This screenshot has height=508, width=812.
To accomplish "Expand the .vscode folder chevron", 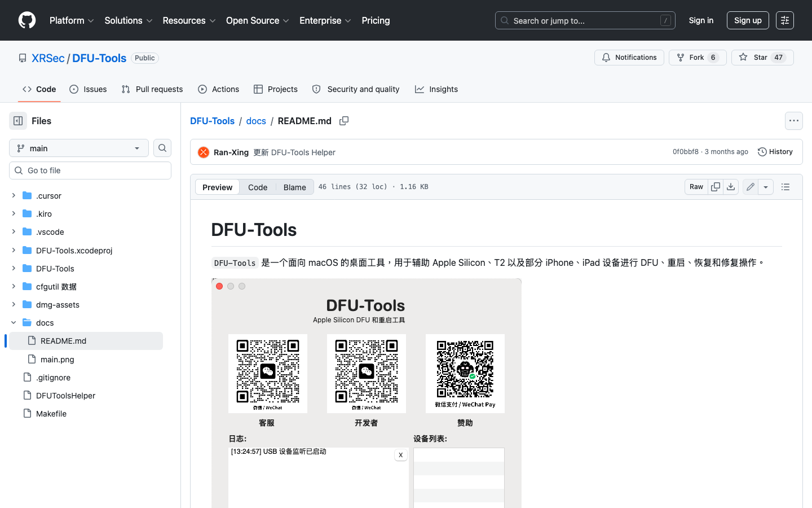I will 14,231.
